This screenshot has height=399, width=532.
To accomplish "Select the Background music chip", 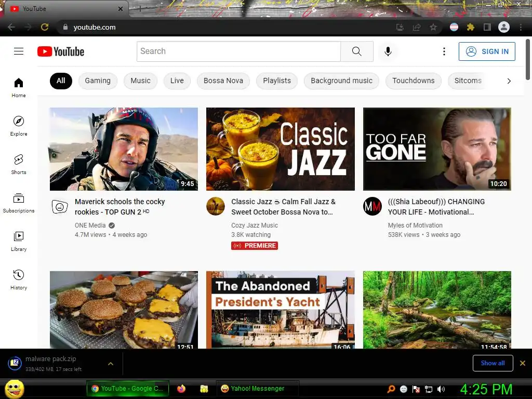I will click(x=341, y=81).
